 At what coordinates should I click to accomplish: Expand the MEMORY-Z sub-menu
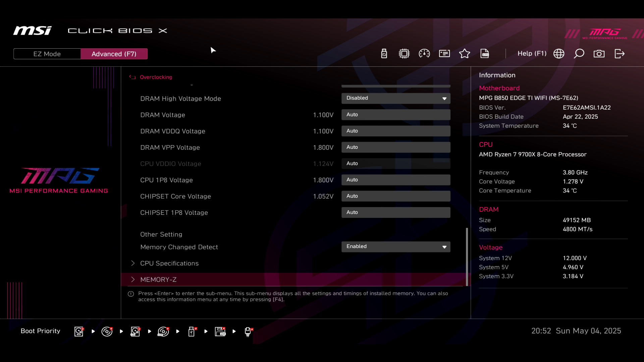158,280
